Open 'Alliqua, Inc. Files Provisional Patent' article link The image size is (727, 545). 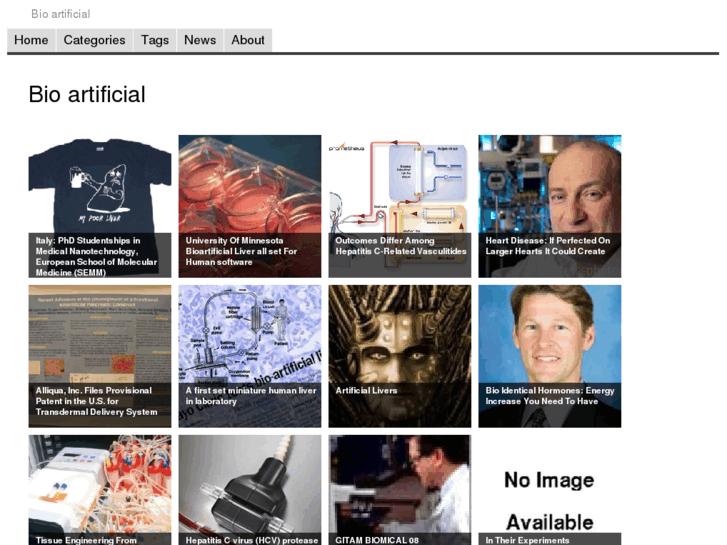pos(96,401)
